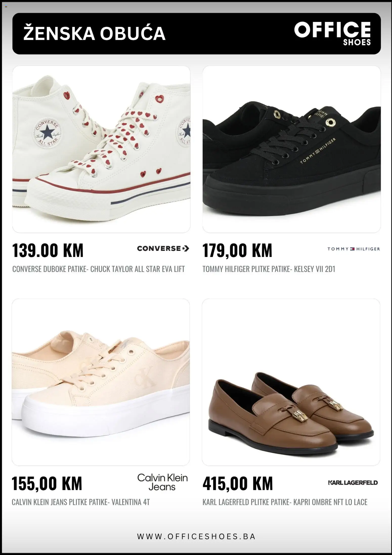Click the Tommy Hilfiger brand logo

point(354,249)
